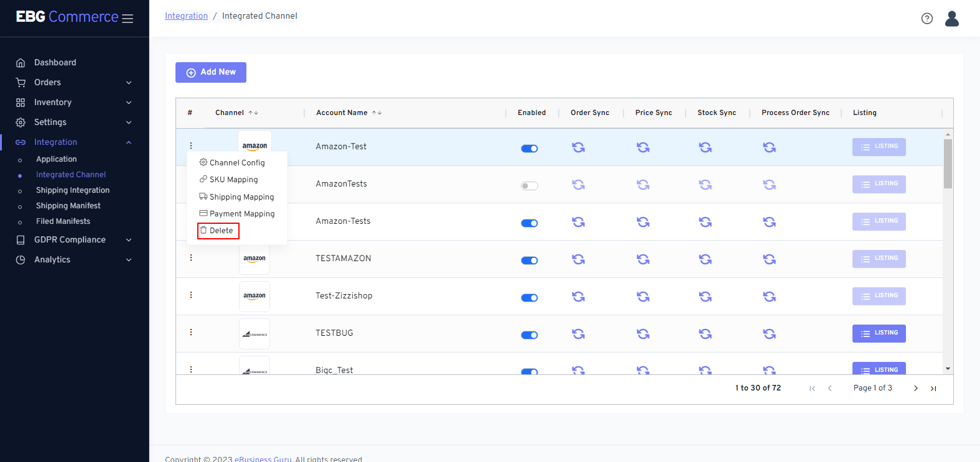The height and width of the screenshot is (462, 980).
Task: Expand the Orders sidebar menu
Action: (x=75, y=83)
